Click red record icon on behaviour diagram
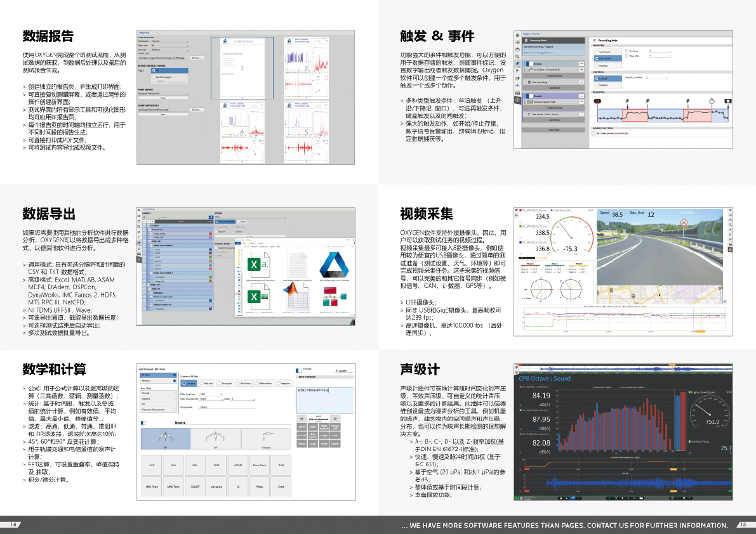 coord(597,101)
